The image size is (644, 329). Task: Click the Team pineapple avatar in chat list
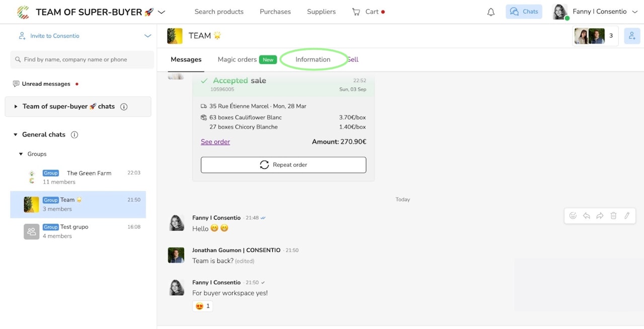31,204
